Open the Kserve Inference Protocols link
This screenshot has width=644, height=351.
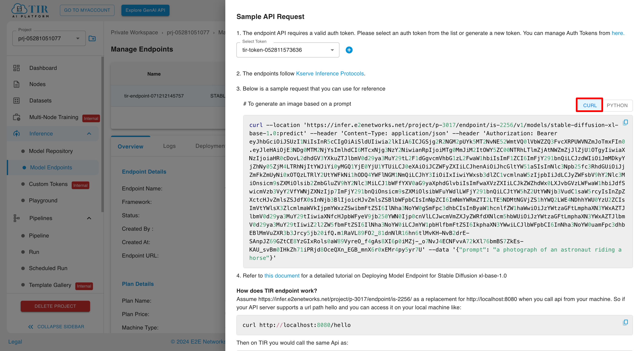(x=330, y=73)
